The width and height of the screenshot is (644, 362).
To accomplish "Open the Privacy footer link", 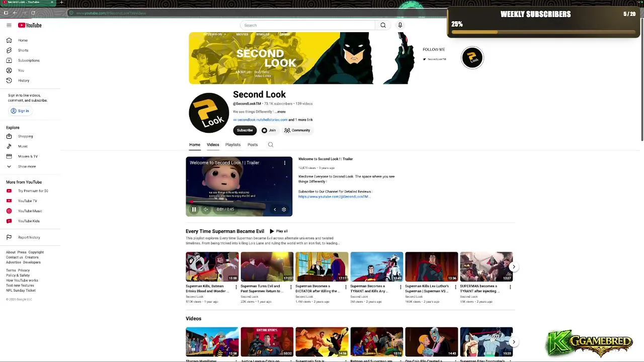I will point(24,270).
